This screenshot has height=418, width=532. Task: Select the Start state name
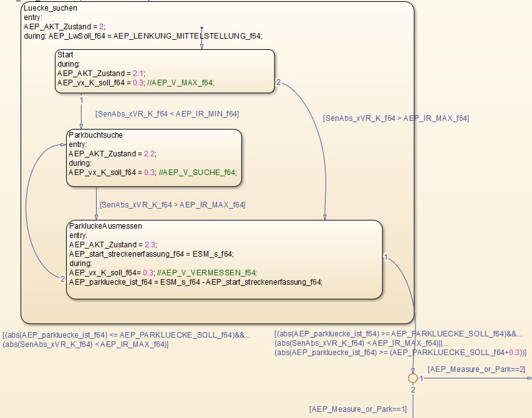[65, 55]
